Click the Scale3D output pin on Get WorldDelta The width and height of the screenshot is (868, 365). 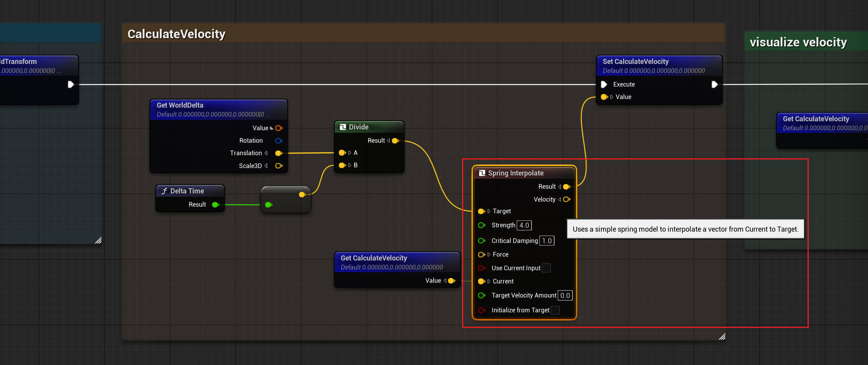pos(278,166)
